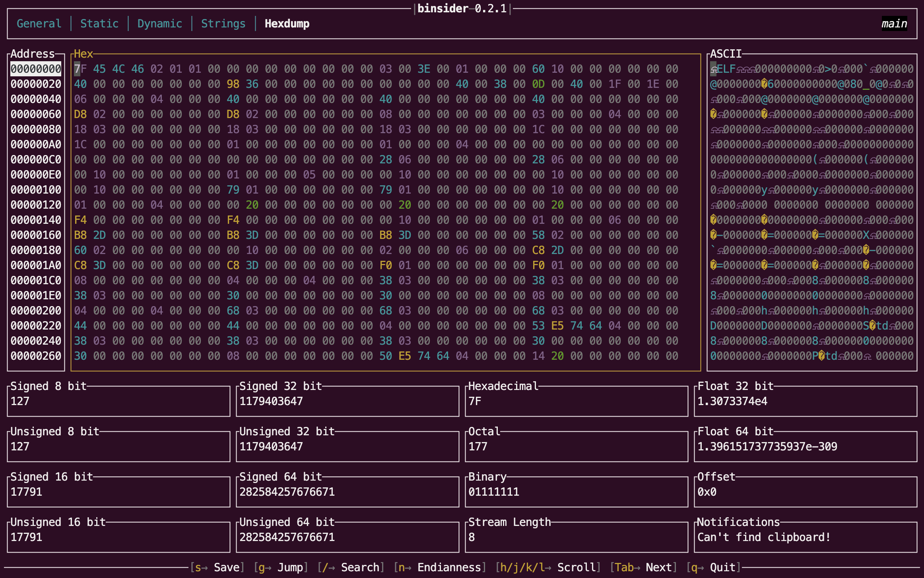Switch to the General tab
The height and width of the screenshot is (578, 924).
pyautogui.click(x=39, y=24)
